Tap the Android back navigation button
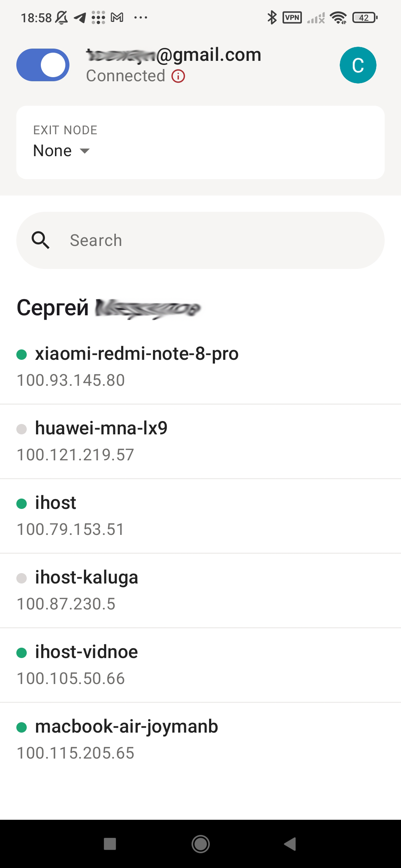 tap(290, 844)
